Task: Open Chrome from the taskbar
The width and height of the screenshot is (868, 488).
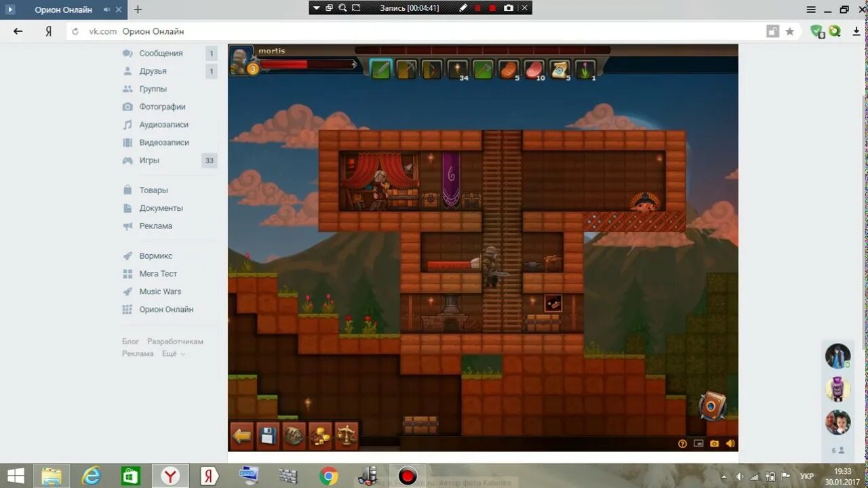Action: tap(329, 476)
